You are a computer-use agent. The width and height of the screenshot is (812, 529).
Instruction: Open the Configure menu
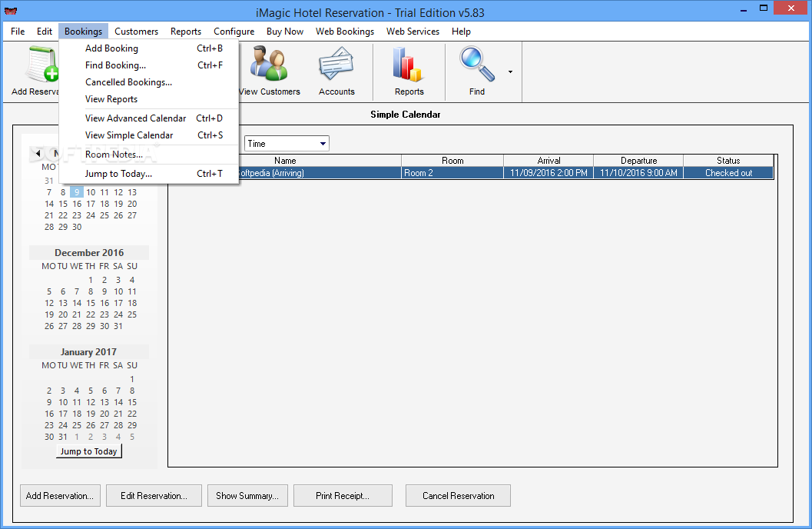pyautogui.click(x=234, y=31)
